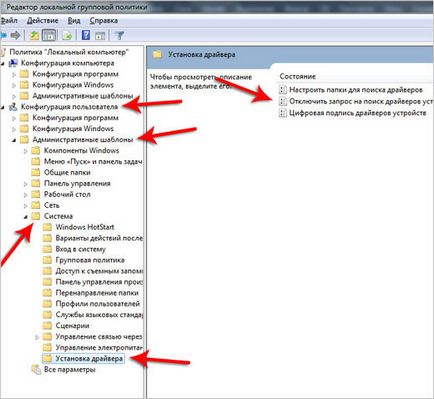Expand the Панель управления node
The image size is (434, 399).
pyautogui.click(x=26, y=184)
